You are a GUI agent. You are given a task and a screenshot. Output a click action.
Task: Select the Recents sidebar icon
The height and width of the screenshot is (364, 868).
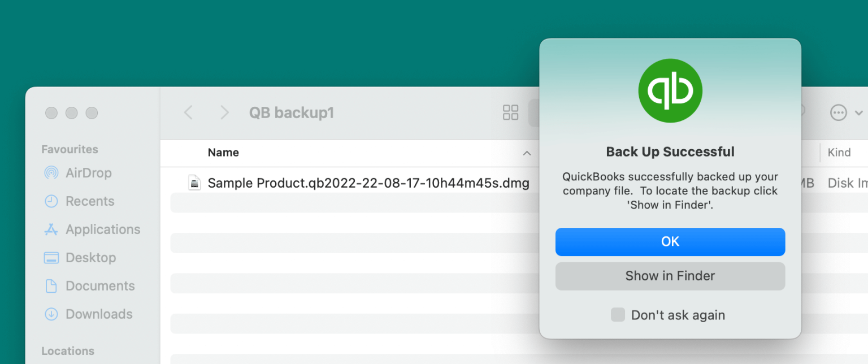(51, 201)
